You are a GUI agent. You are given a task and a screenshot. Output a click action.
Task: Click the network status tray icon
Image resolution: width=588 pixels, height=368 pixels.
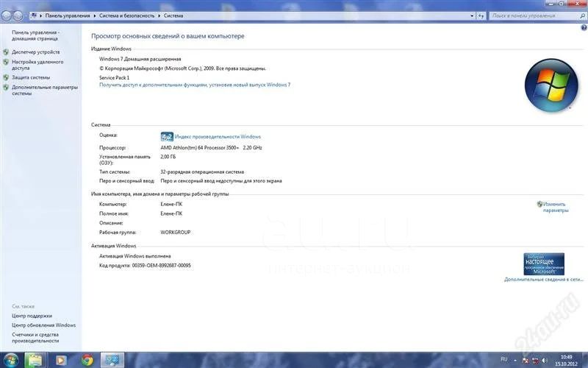535,361
